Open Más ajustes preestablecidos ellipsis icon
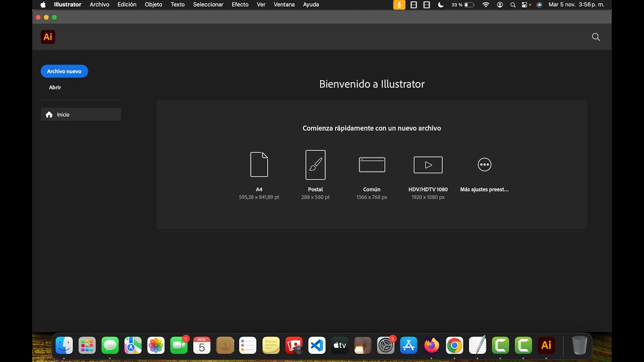The width and height of the screenshot is (644, 362). tap(484, 164)
